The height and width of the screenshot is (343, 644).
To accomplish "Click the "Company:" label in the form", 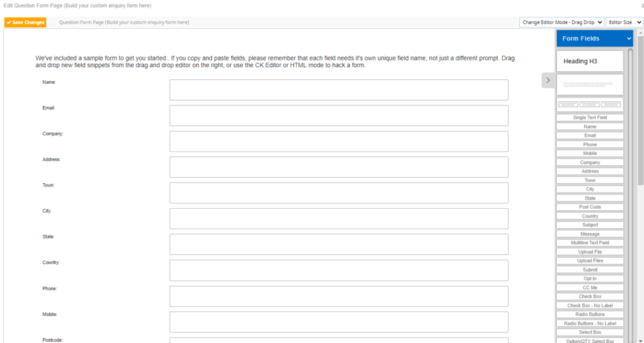I will [x=52, y=134].
